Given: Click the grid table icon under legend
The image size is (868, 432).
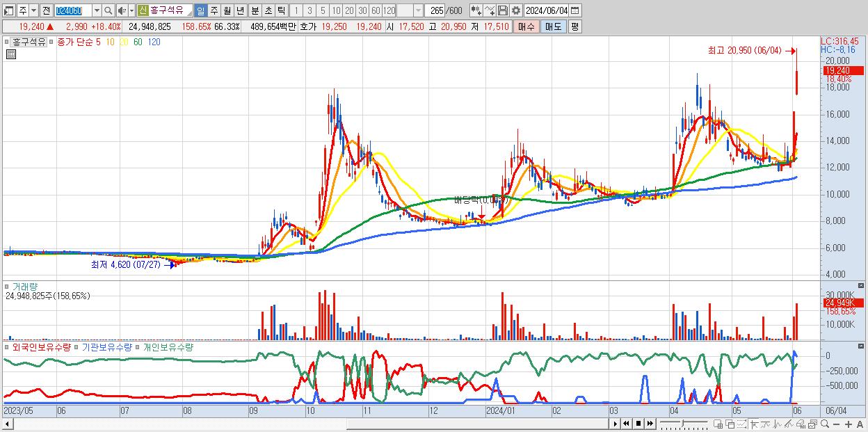Looking at the screenshot, I should point(10,54).
